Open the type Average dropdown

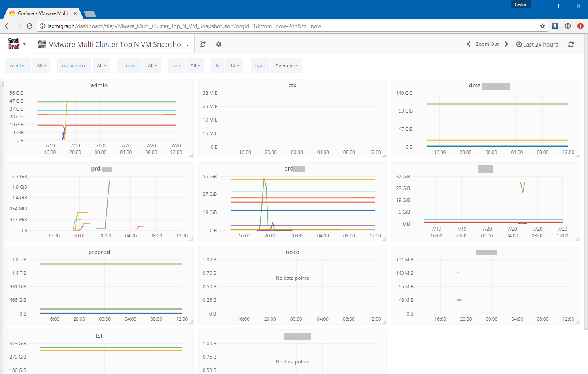(x=286, y=66)
